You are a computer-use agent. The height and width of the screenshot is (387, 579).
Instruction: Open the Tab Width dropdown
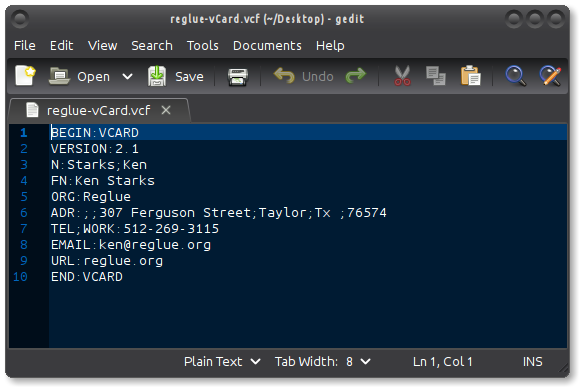pos(322,362)
